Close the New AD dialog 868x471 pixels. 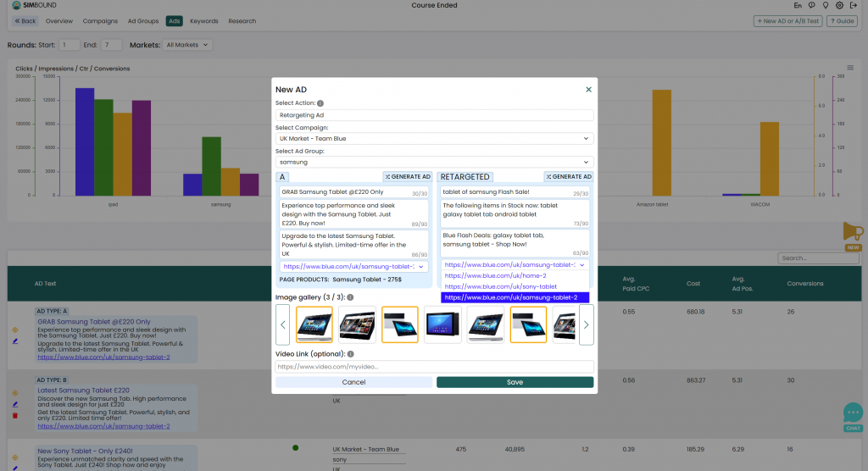[588, 89]
